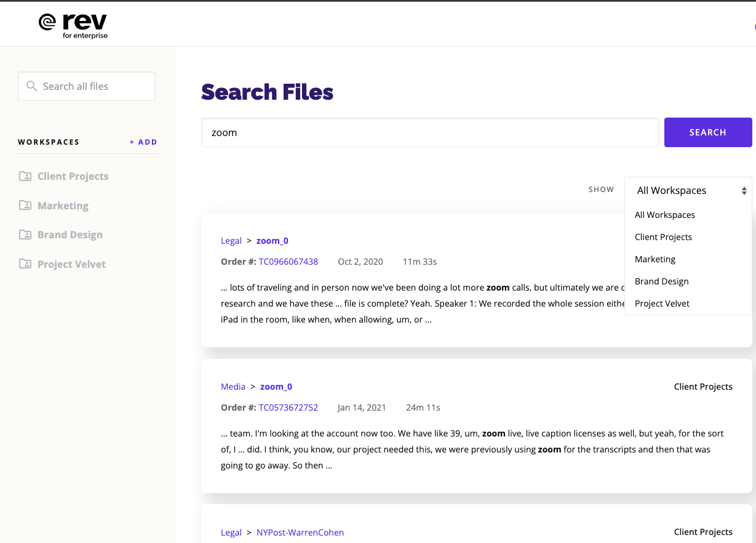Screen dimensions: 756x543
Task: Click the SHOW label beside the dropdown
Action: pyautogui.click(x=601, y=190)
